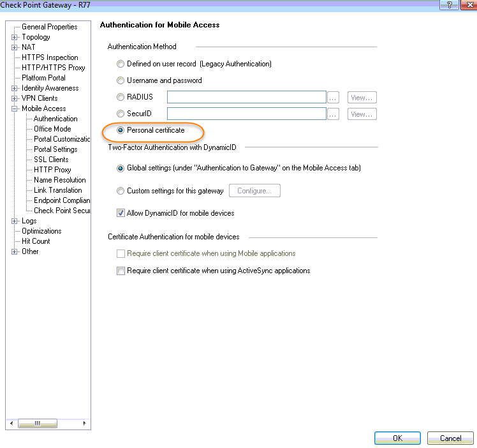Collapse the Mobile Access node

(14, 108)
